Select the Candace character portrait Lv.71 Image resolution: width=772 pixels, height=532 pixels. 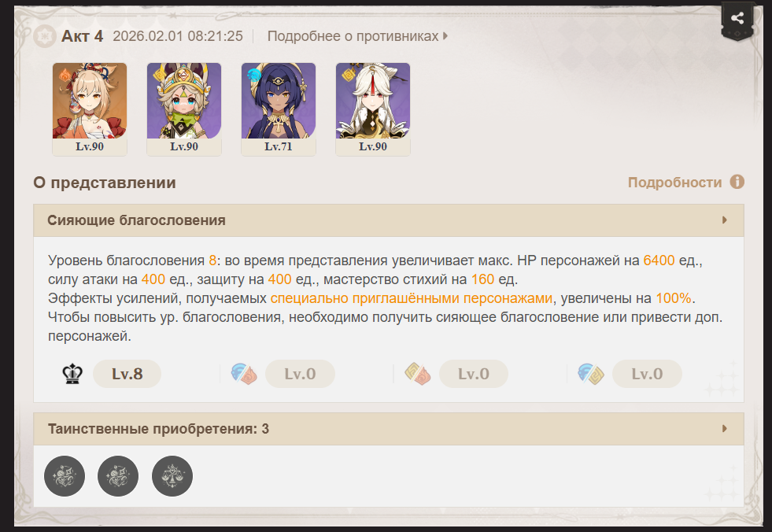tap(279, 109)
